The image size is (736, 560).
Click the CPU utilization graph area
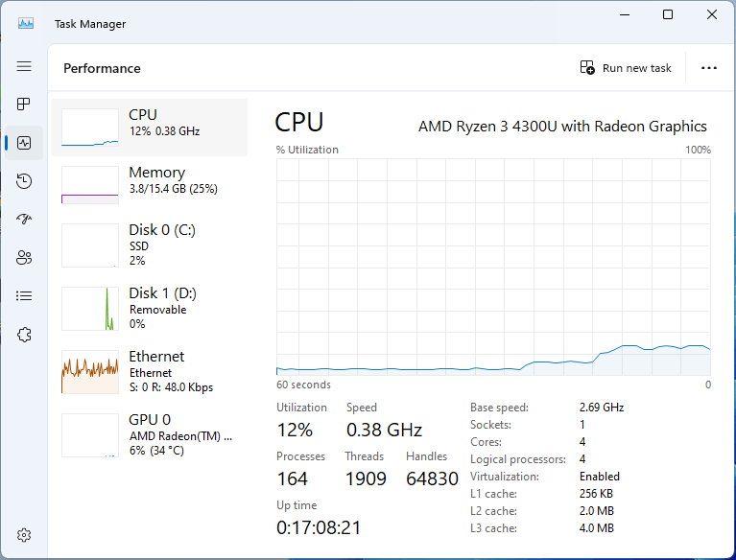(x=493, y=268)
